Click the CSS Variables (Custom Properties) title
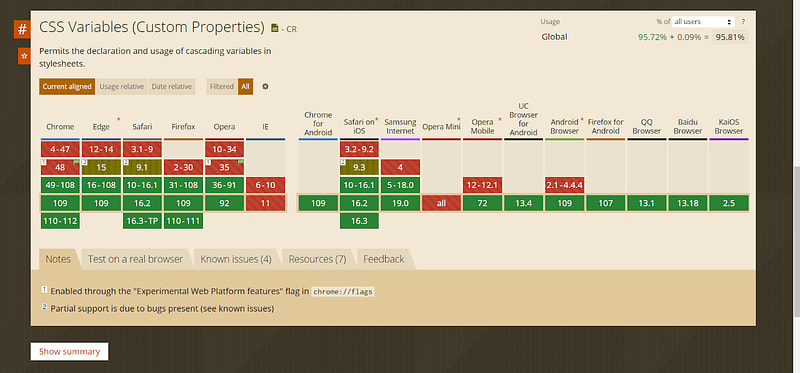 [x=152, y=27]
